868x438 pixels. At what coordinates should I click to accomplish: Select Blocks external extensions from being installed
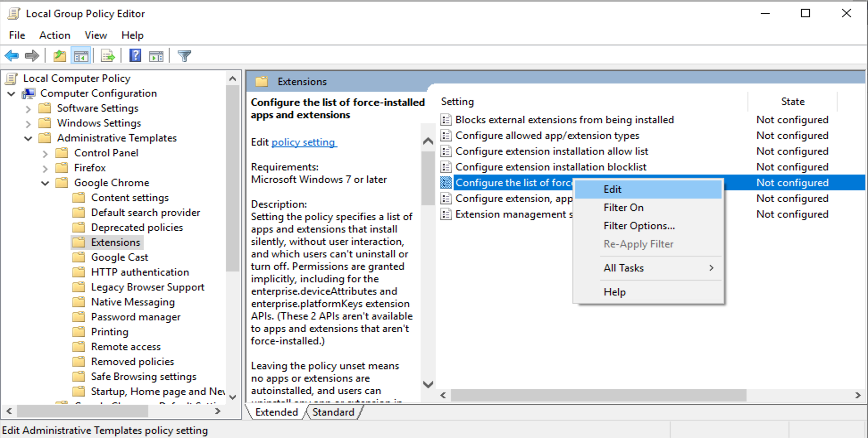564,120
